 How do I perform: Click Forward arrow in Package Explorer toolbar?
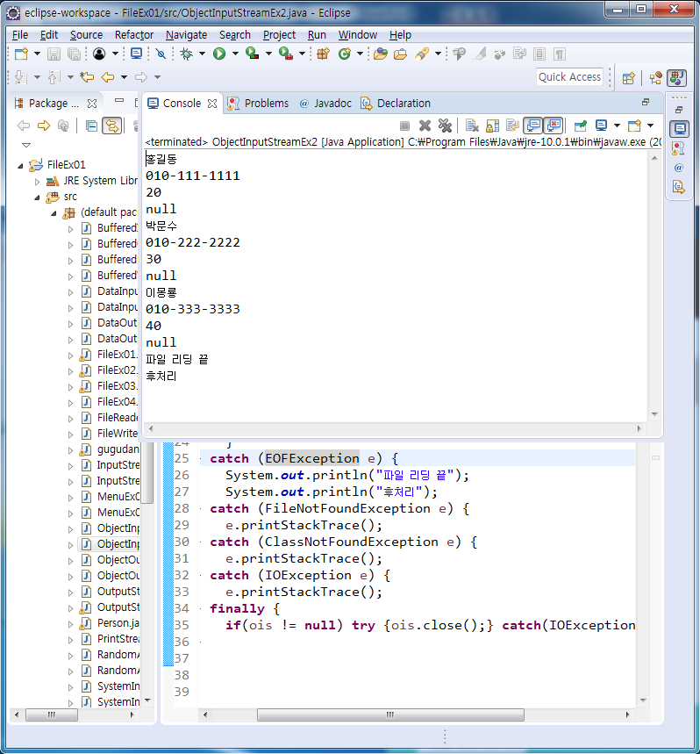point(44,126)
